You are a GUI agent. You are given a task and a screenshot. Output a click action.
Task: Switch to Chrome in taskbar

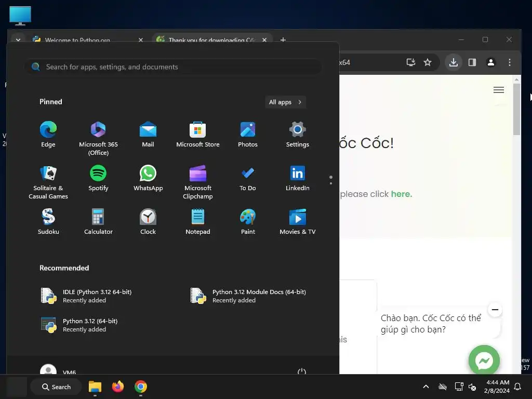(x=140, y=387)
